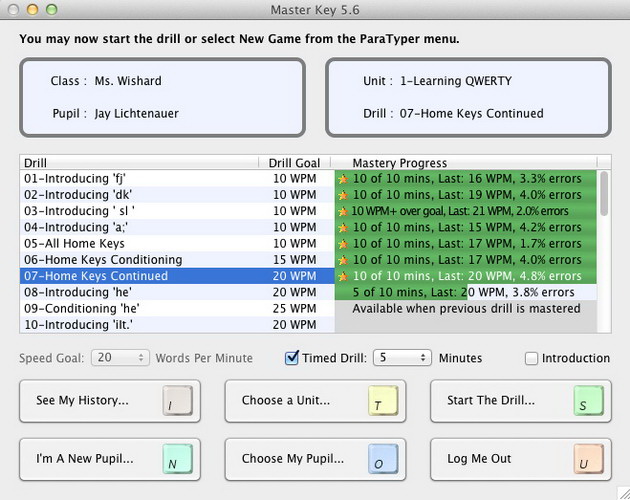Click the green 'S' key icon
Image resolution: width=630 pixels, height=500 pixels.
pyautogui.click(x=589, y=400)
